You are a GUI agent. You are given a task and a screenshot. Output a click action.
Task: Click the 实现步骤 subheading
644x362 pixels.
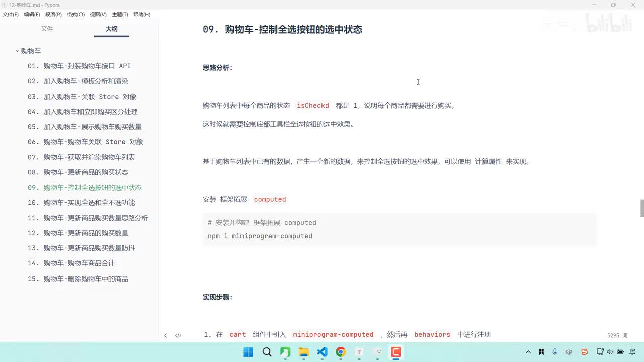coord(217,297)
